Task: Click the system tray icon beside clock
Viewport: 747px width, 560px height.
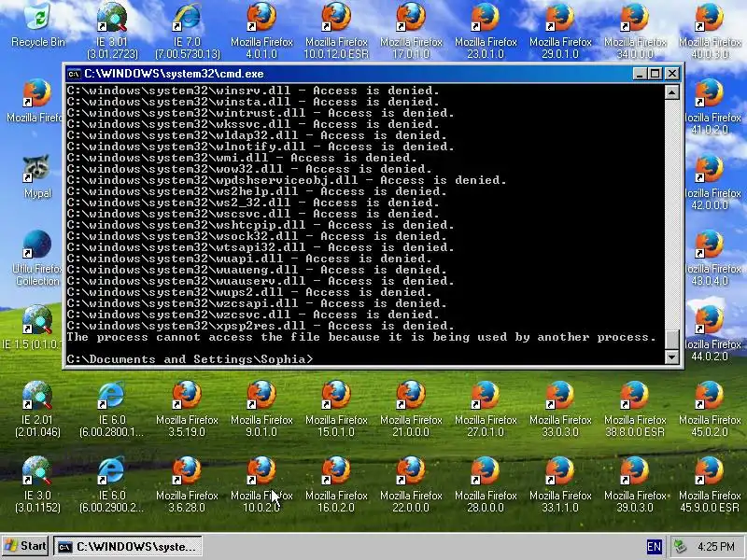Action: coord(680,546)
